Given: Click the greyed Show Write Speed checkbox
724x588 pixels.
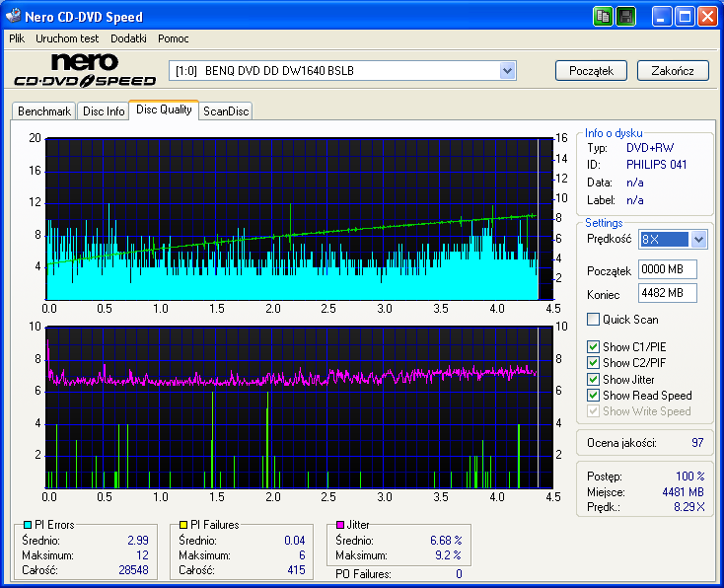Looking at the screenshot, I should tap(593, 411).
